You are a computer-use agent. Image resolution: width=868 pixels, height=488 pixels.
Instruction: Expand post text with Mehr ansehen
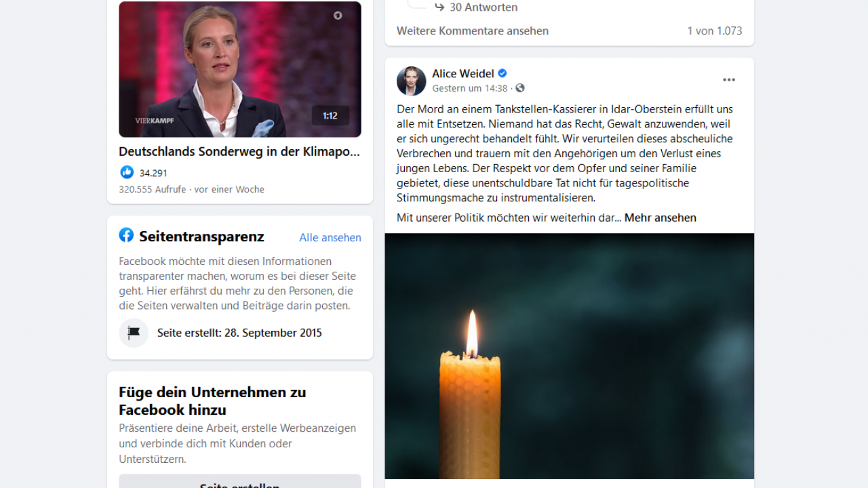point(660,218)
